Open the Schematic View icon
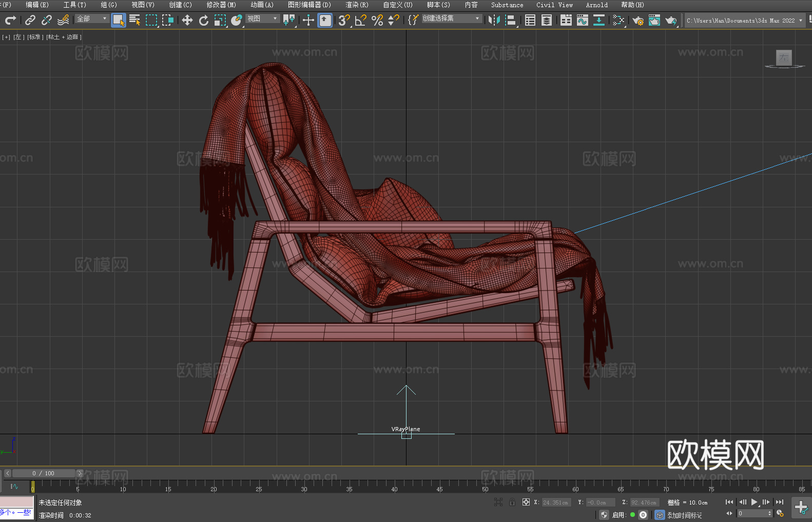Image resolution: width=812 pixels, height=522 pixels. (x=618, y=20)
